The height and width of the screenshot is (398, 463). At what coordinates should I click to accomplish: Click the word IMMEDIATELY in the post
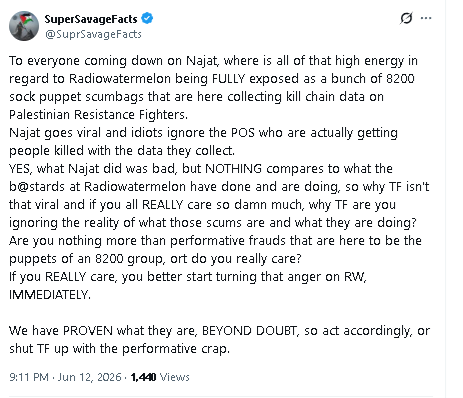coord(50,295)
